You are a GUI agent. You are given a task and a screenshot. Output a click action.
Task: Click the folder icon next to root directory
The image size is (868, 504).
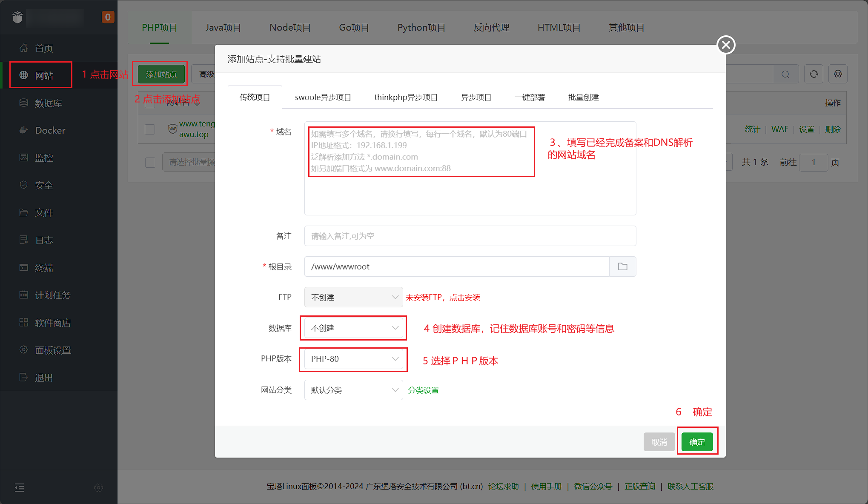tap(622, 266)
